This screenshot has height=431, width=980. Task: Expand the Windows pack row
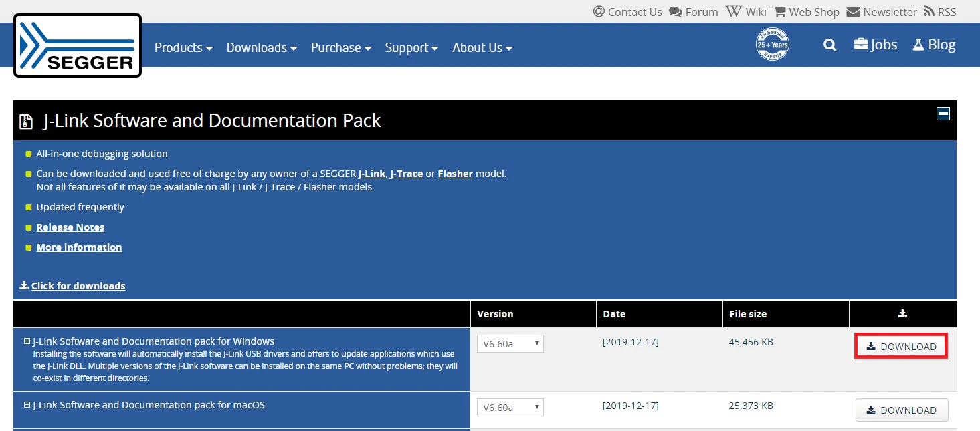tap(27, 341)
